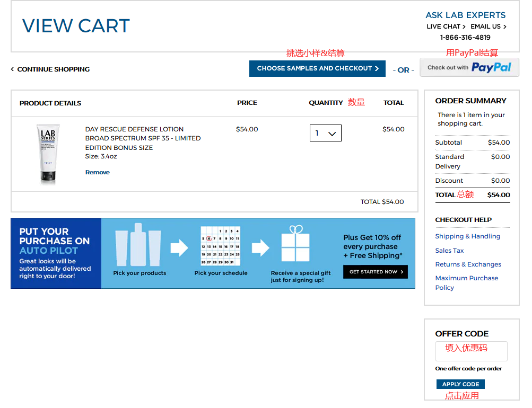View Returns & Exchanges policy
The image size is (532, 408).
coord(468,264)
